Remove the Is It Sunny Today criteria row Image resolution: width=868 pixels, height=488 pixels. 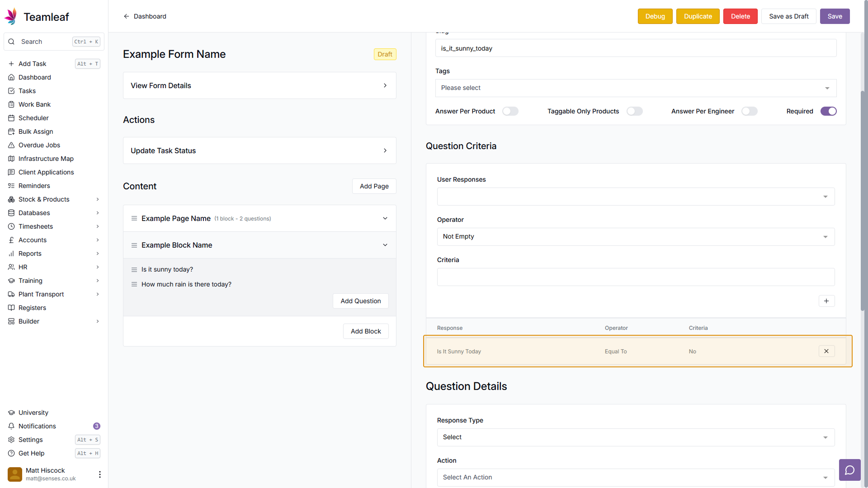point(826,351)
